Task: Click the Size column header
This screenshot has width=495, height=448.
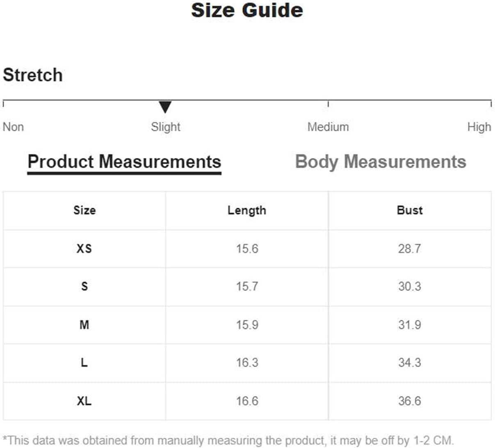Action: (x=84, y=210)
